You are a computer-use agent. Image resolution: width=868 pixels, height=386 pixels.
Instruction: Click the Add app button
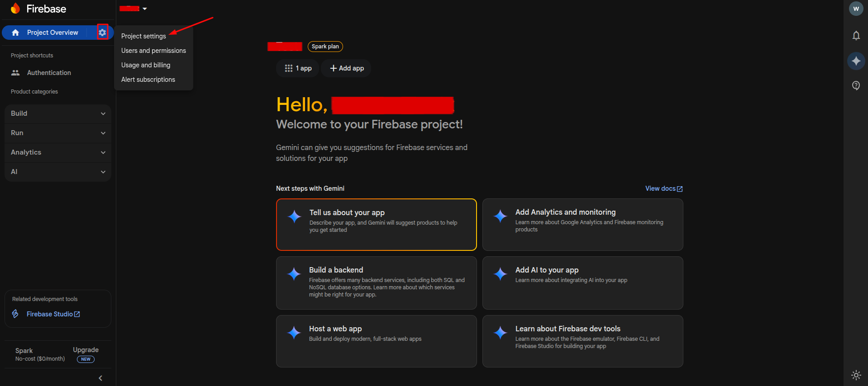(347, 68)
